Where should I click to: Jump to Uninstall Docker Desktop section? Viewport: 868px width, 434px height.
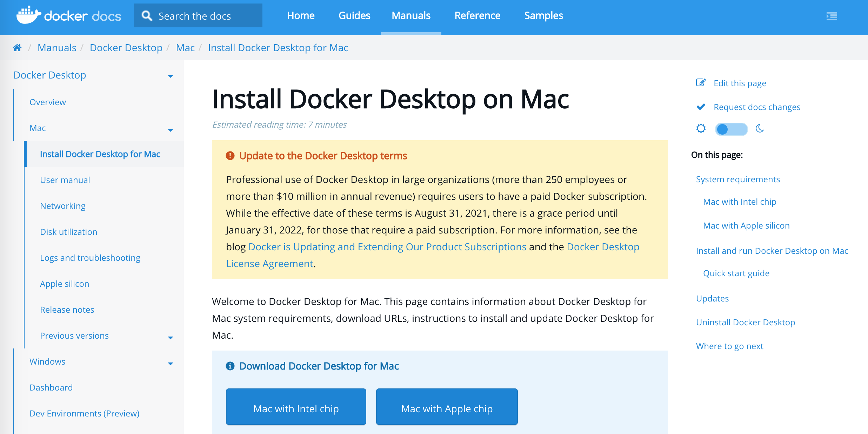[x=746, y=323]
